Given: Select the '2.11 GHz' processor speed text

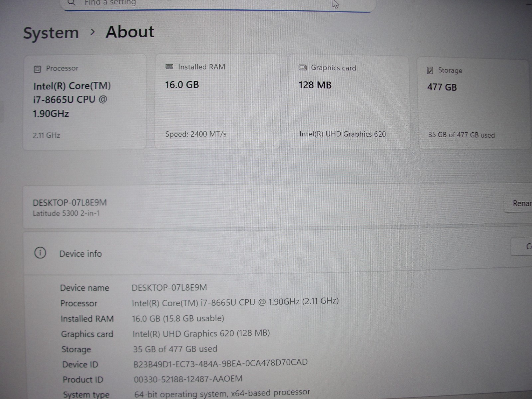Looking at the screenshot, I should click(x=47, y=135).
